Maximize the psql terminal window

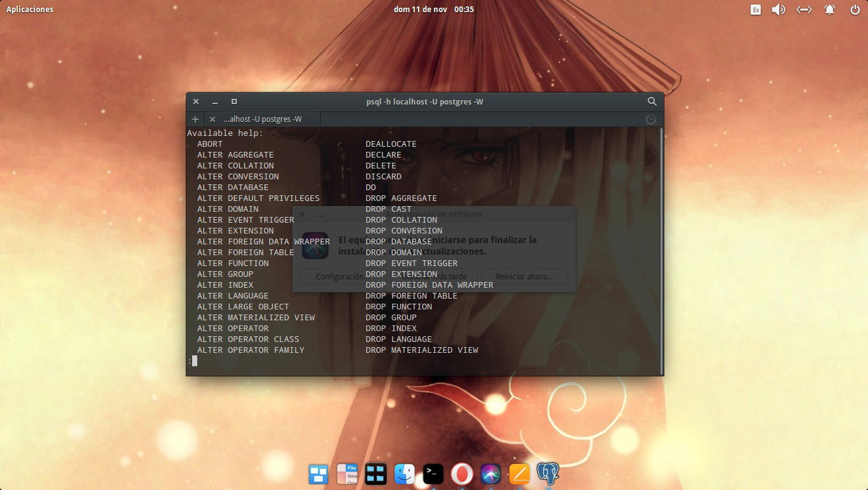234,101
